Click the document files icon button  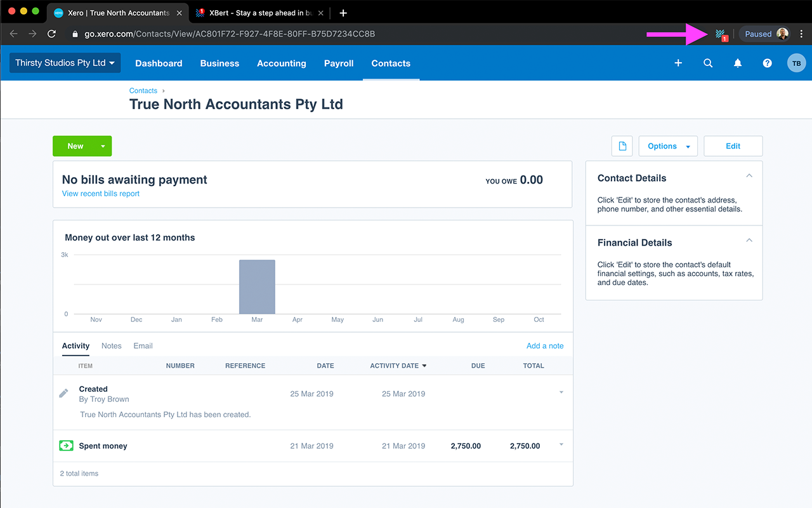[622, 146]
